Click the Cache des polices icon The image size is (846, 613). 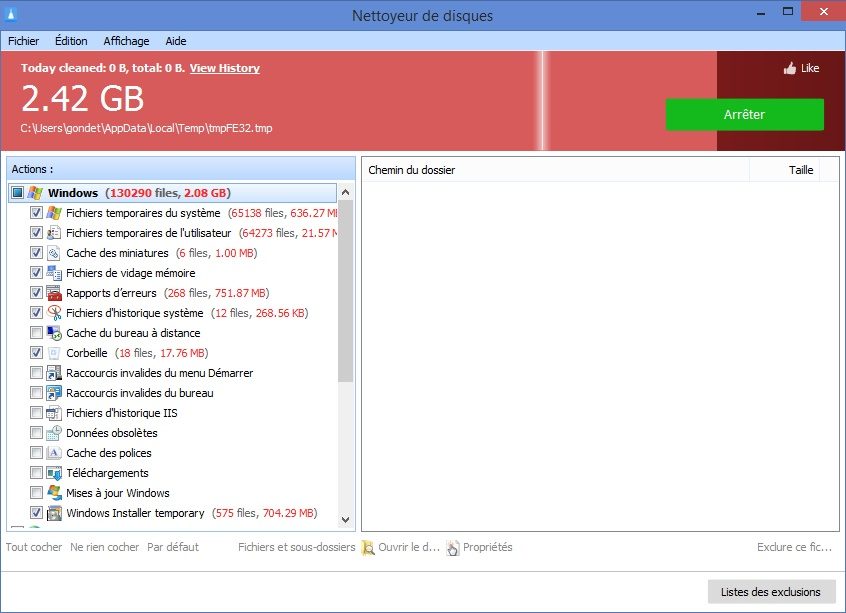[x=55, y=453]
